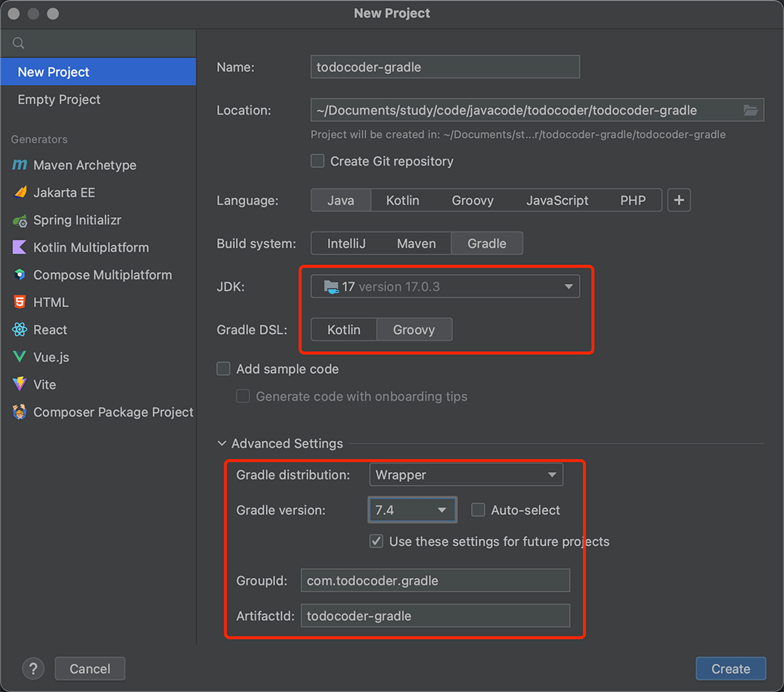Click the GroupId input field
This screenshot has height=692, width=784.
tap(435, 580)
